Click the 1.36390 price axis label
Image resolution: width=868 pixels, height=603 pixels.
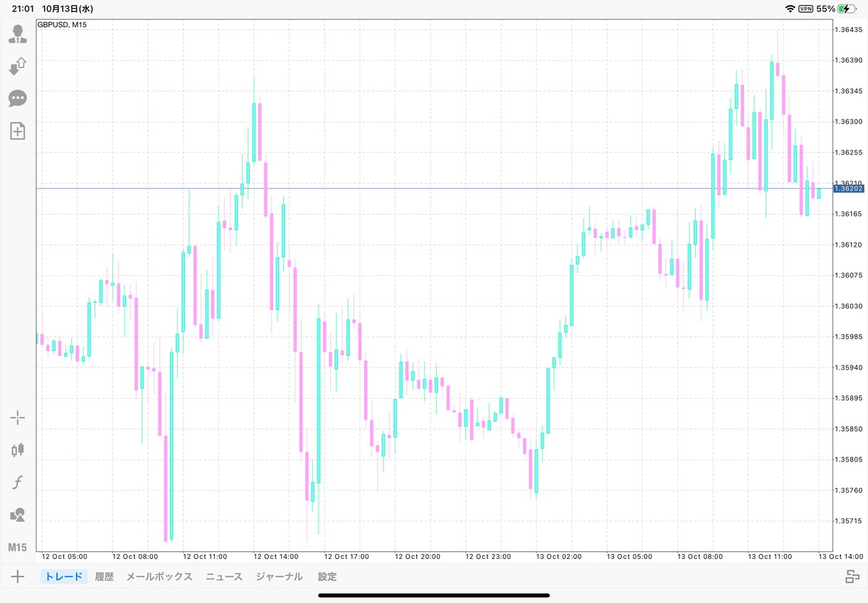coord(849,60)
